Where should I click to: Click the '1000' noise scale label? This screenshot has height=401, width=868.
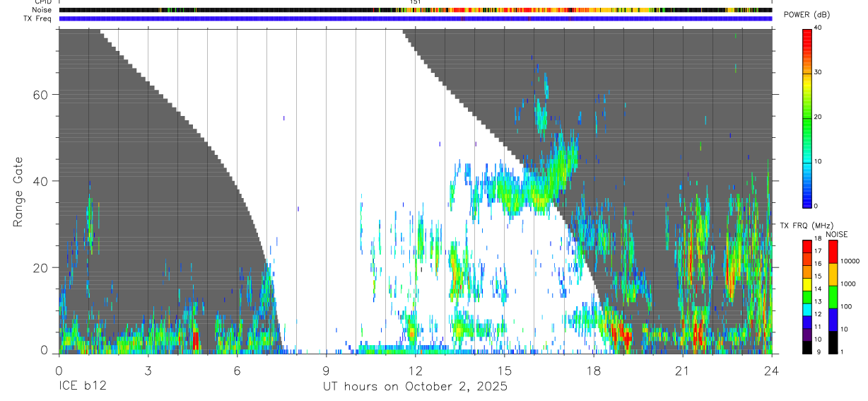[848, 284]
